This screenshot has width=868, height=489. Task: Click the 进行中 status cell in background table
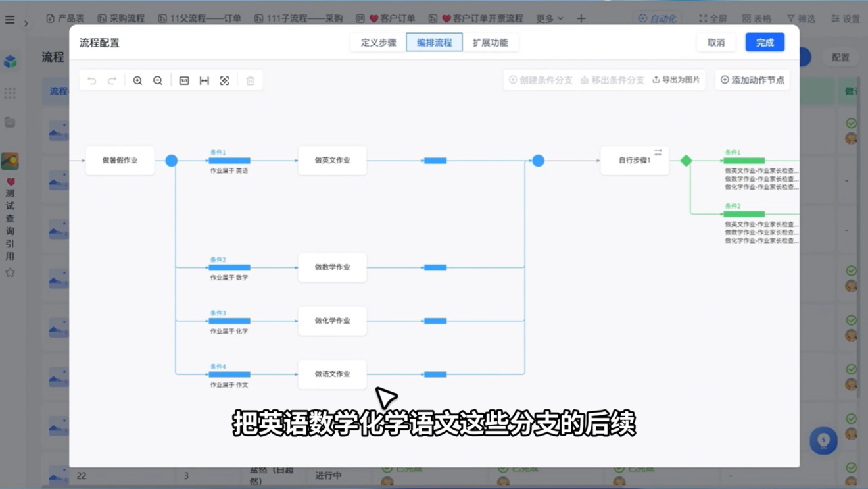[328, 475]
